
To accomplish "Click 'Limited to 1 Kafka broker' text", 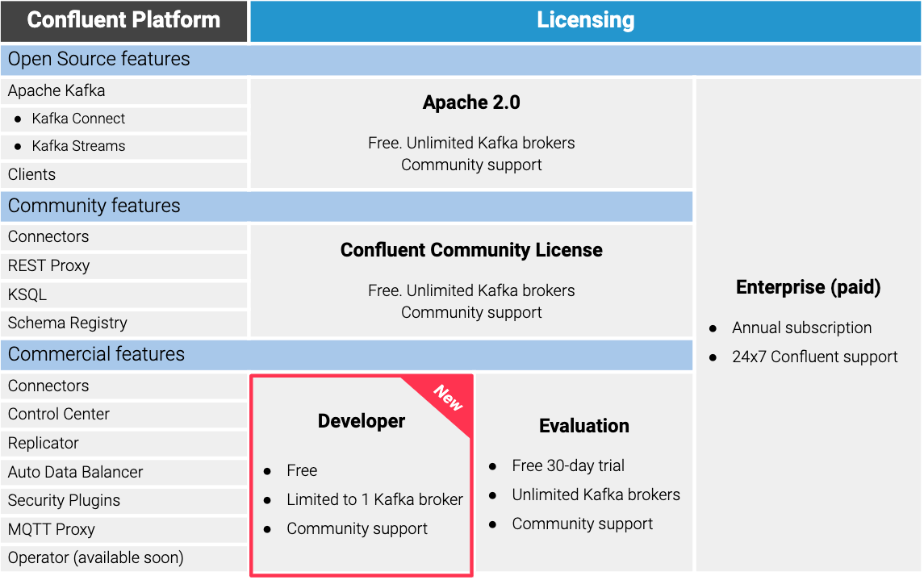I will pos(374,500).
